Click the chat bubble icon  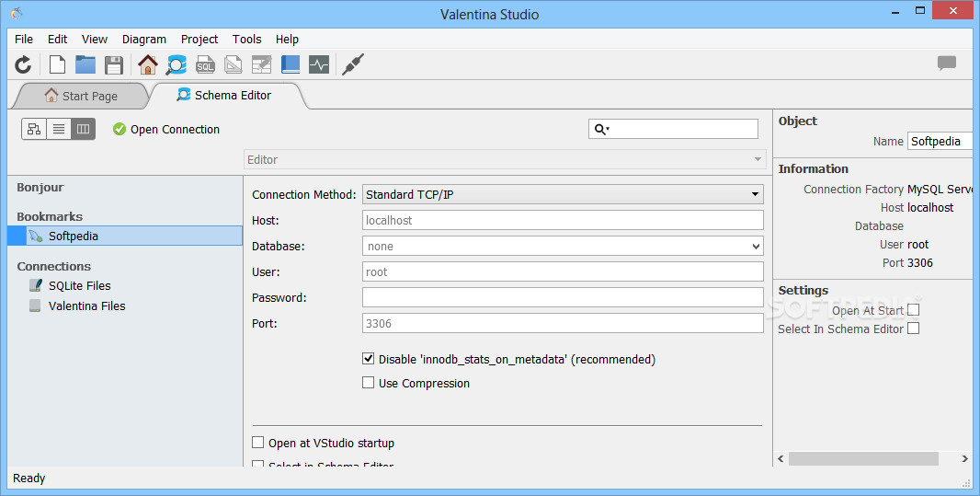(947, 63)
